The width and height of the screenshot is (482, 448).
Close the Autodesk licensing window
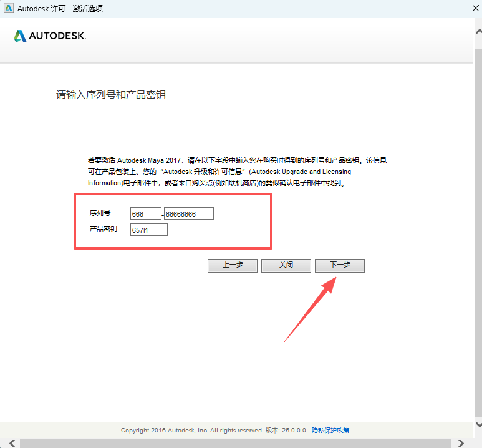[475, 8]
